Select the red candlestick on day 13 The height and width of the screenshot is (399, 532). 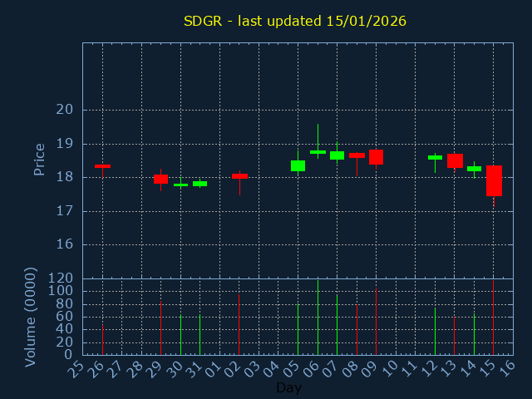tap(455, 160)
